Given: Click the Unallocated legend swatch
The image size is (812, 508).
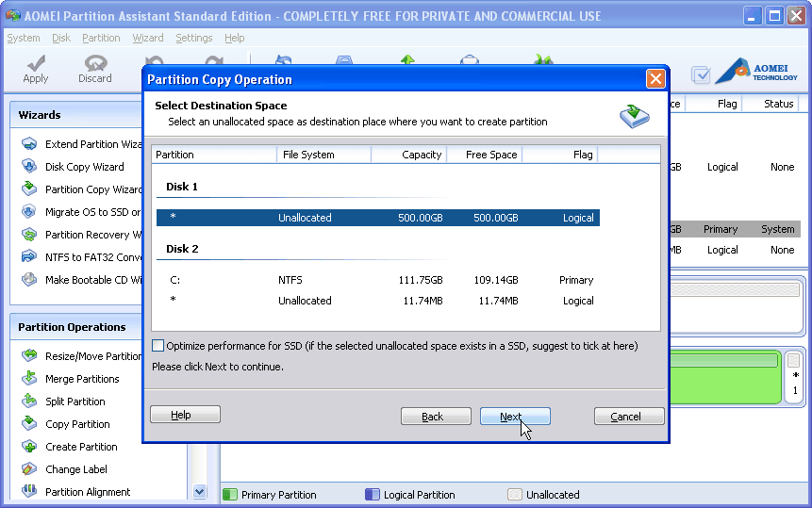Looking at the screenshot, I should click(514, 494).
